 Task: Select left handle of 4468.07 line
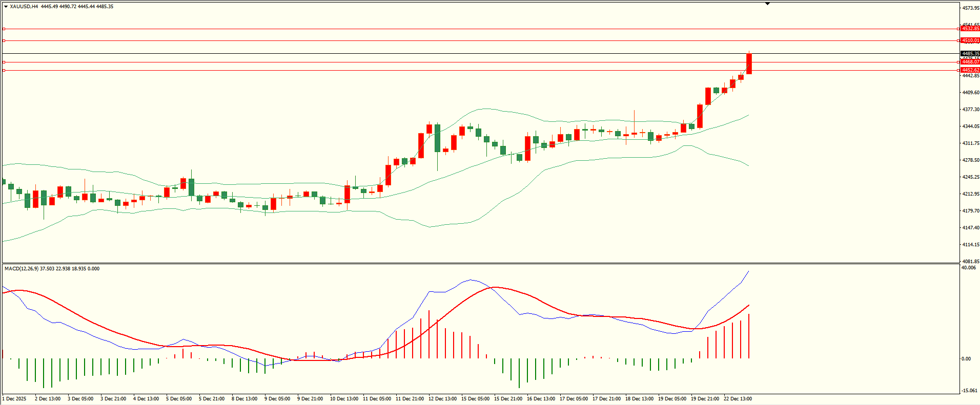[x=4, y=62]
